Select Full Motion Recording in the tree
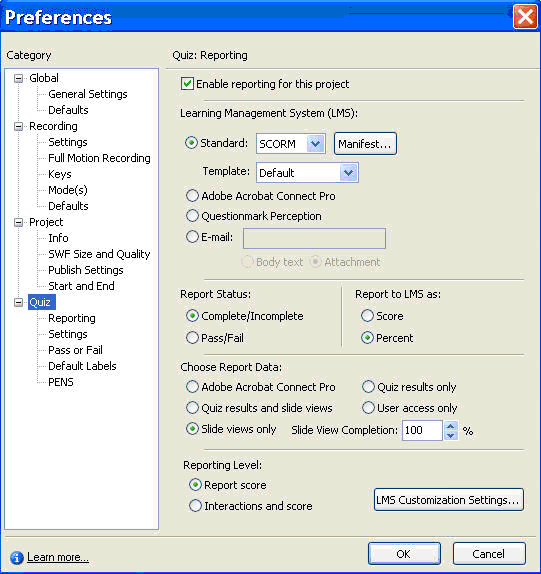Screen dimensions: 541x574 [99, 158]
